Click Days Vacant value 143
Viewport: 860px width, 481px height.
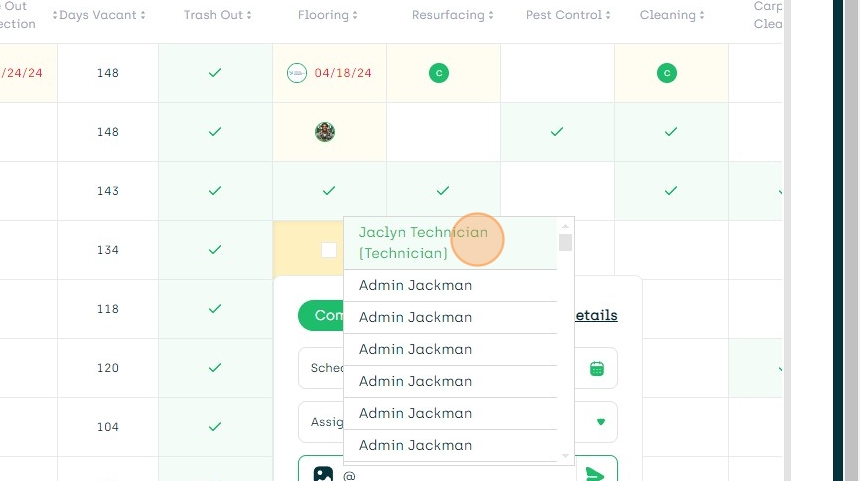[108, 191]
